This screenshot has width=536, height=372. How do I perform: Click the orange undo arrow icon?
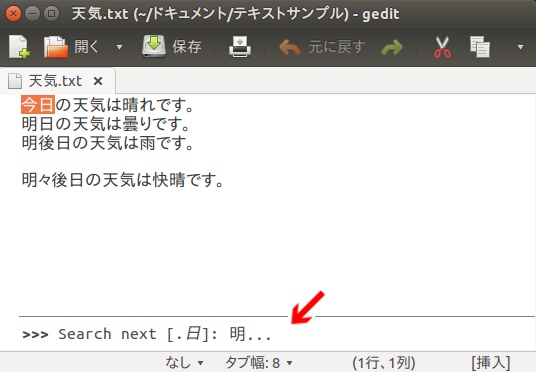tap(290, 47)
